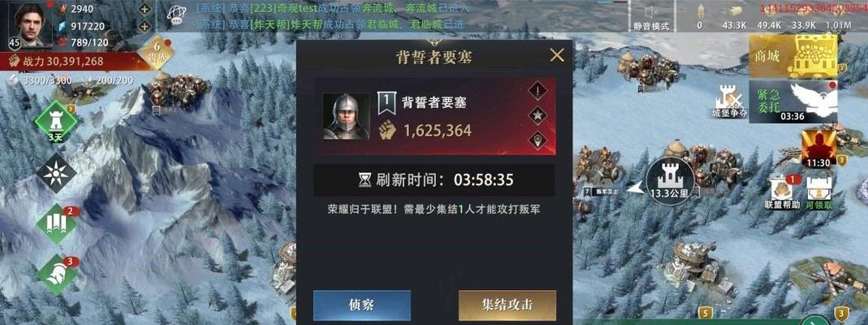Open 城堡争夺 castle battle icon

[729, 102]
